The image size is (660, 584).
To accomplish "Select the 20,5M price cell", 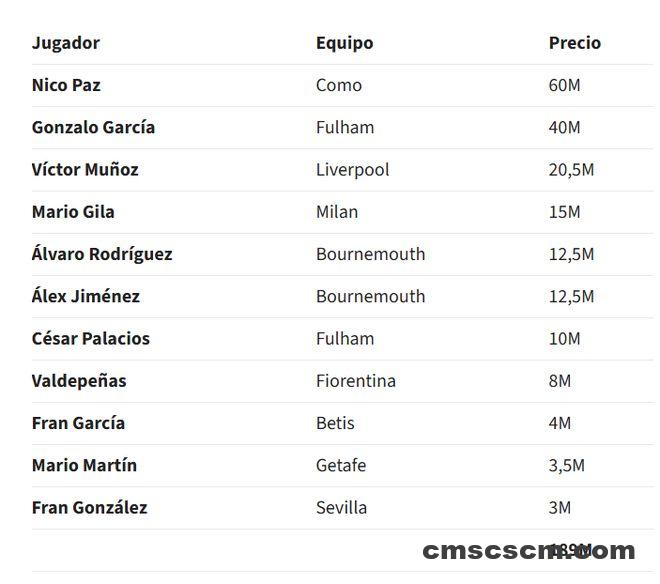I will [x=571, y=170].
